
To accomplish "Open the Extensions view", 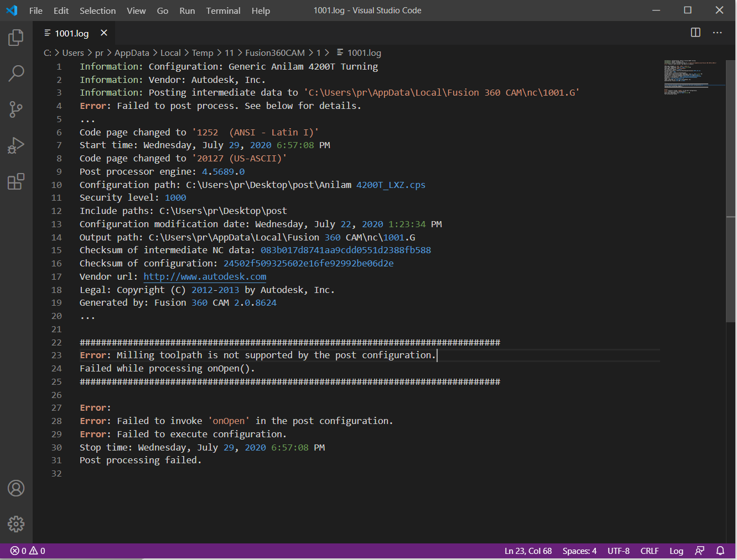I will (16, 181).
